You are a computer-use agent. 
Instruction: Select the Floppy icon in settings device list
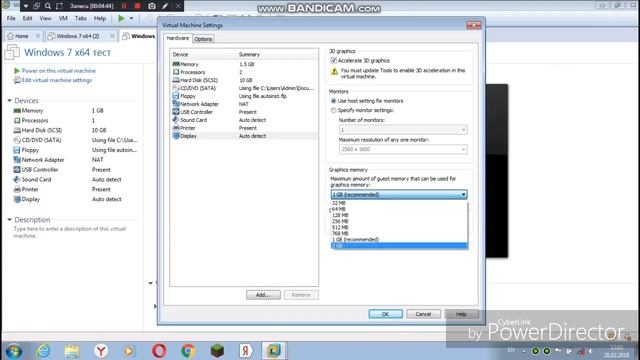click(x=176, y=96)
